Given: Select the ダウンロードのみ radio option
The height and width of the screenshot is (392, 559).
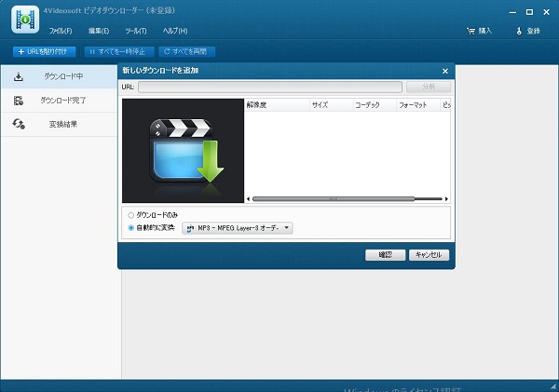Looking at the screenshot, I should 153,215.
